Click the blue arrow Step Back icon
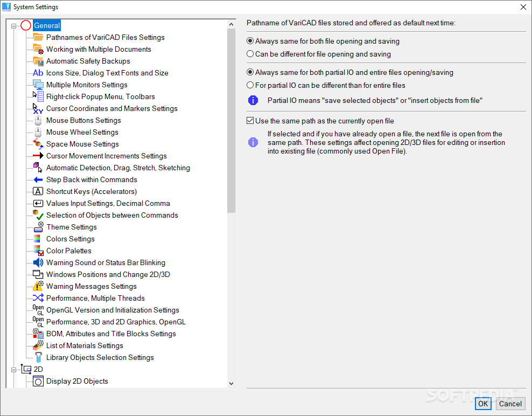Image resolution: width=532 pixels, height=416 pixels. coord(38,179)
